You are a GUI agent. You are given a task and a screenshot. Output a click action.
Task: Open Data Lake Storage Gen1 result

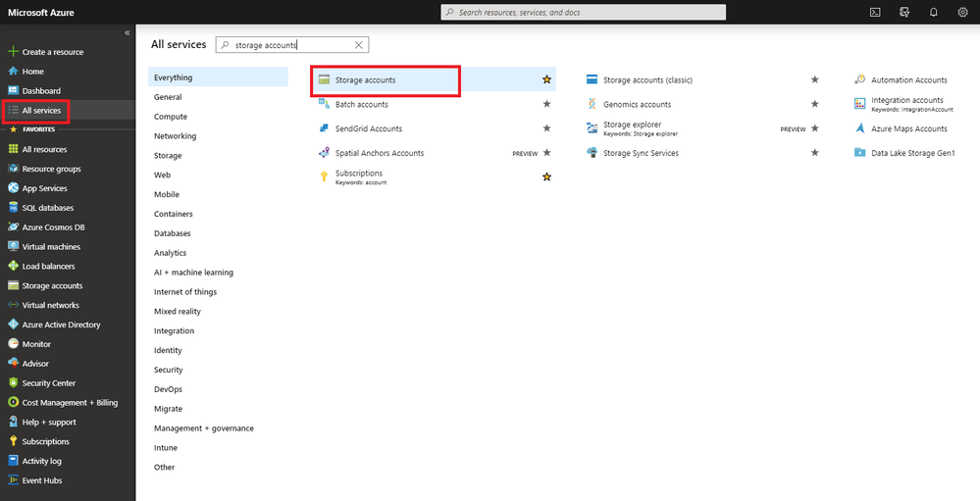point(913,152)
